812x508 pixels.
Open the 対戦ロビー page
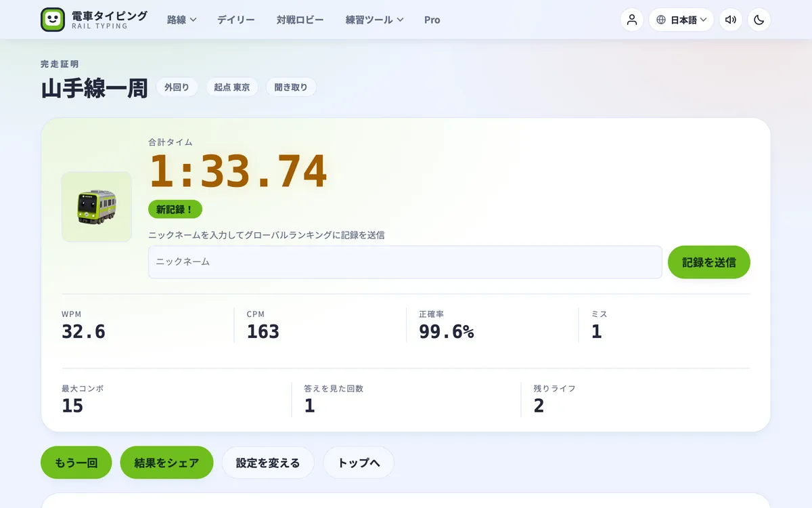pyautogui.click(x=300, y=20)
